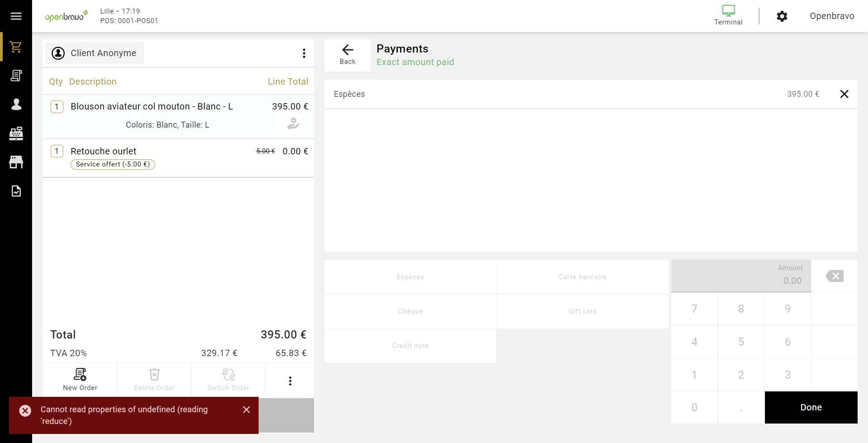The image size is (868, 443).
Task: Click the keypad backspace icon
Action: pyautogui.click(x=834, y=276)
